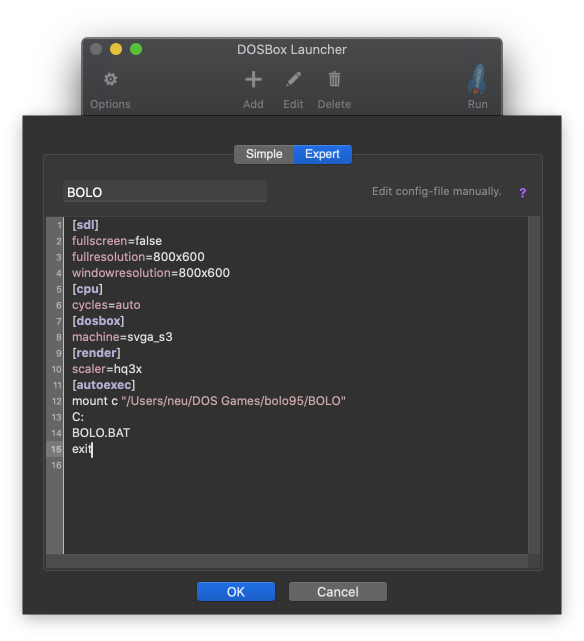Open Options via gear icon
This screenshot has width=584, height=641.
110,79
